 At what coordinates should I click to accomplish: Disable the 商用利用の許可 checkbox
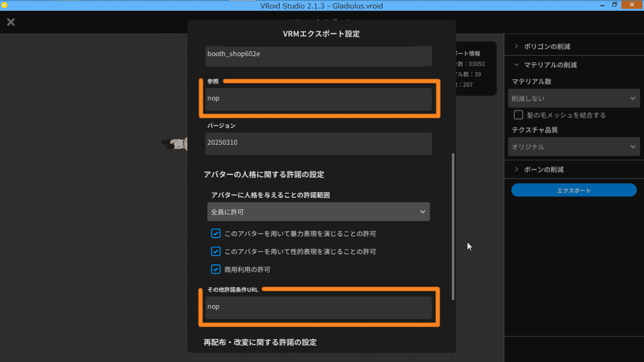pos(216,269)
